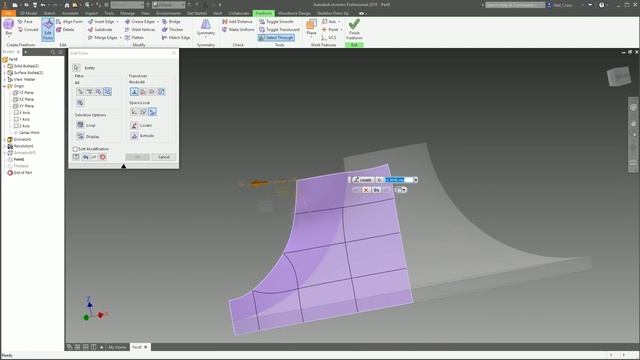
Task: Click the Crease Edges tool
Action: pos(140,21)
